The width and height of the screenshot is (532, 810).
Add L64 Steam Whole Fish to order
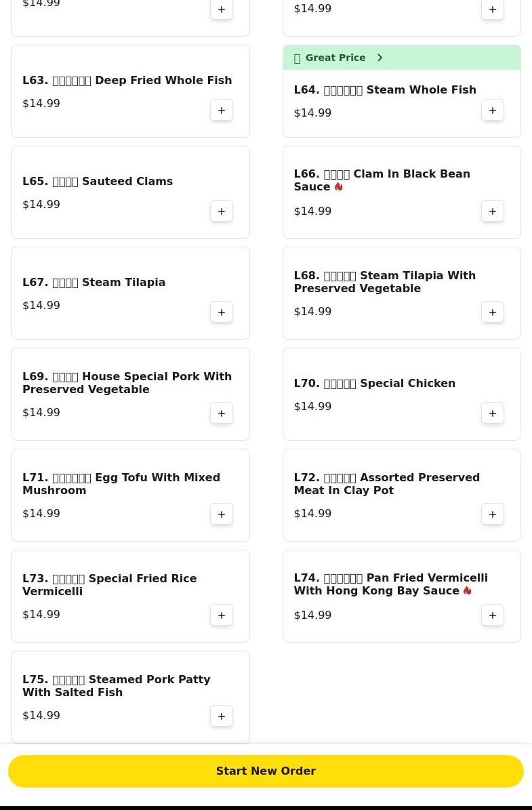(493, 110)
